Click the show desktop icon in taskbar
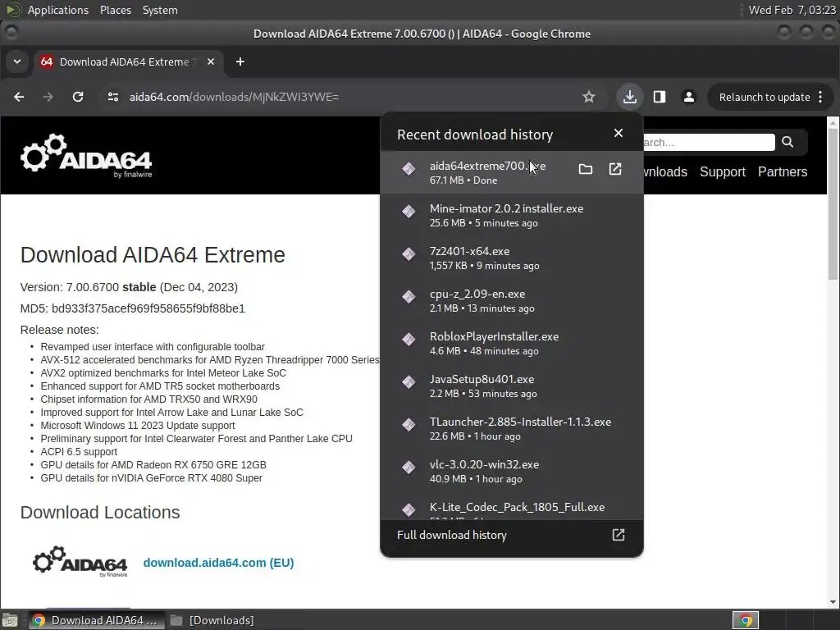The height and width of the screenshot is (630, 840). click(x=10, y=620)
